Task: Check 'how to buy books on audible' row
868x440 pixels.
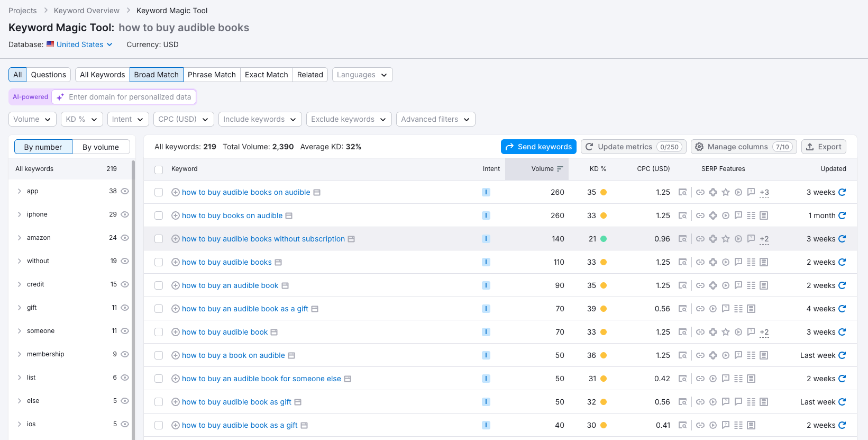Action: click(x=159, y=215)
